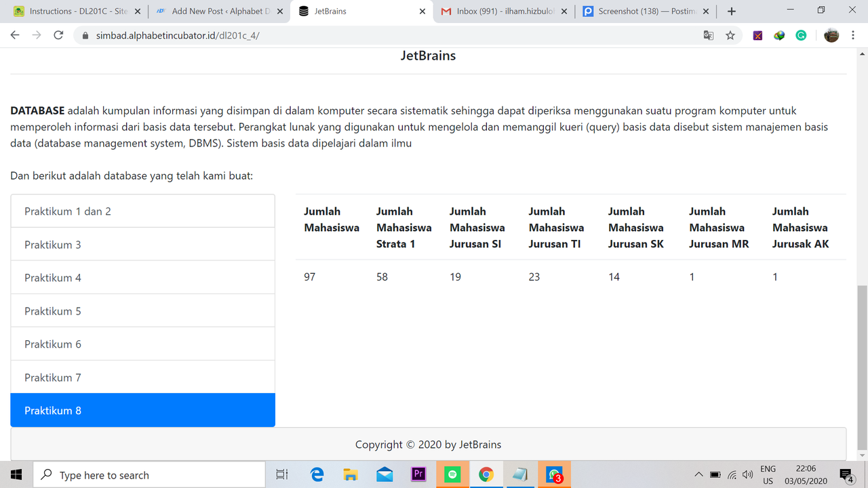Click the value 14 in the table
868x488 pixels.
(x=614, y=277)
